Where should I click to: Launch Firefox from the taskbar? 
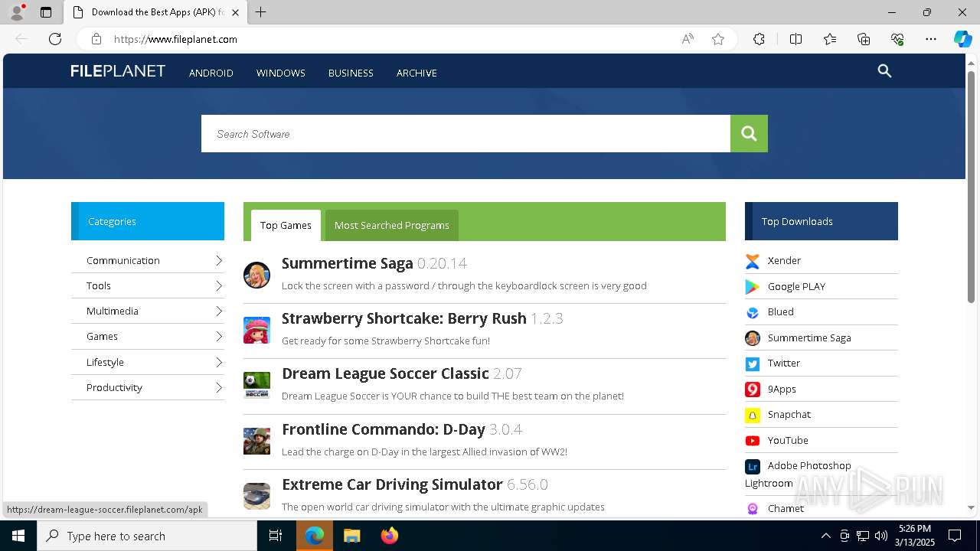coord(389,536)
